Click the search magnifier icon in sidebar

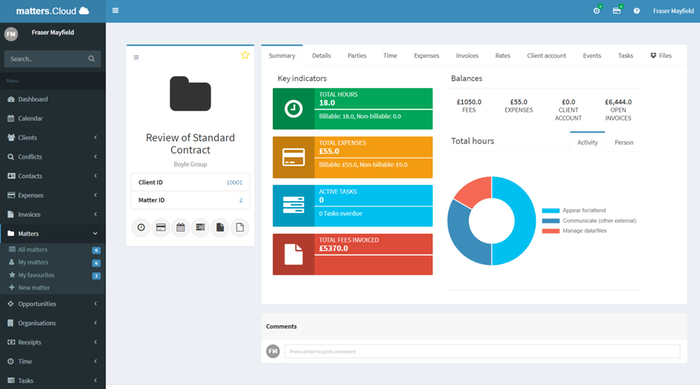pyautogui.click(x=92, y=59)
